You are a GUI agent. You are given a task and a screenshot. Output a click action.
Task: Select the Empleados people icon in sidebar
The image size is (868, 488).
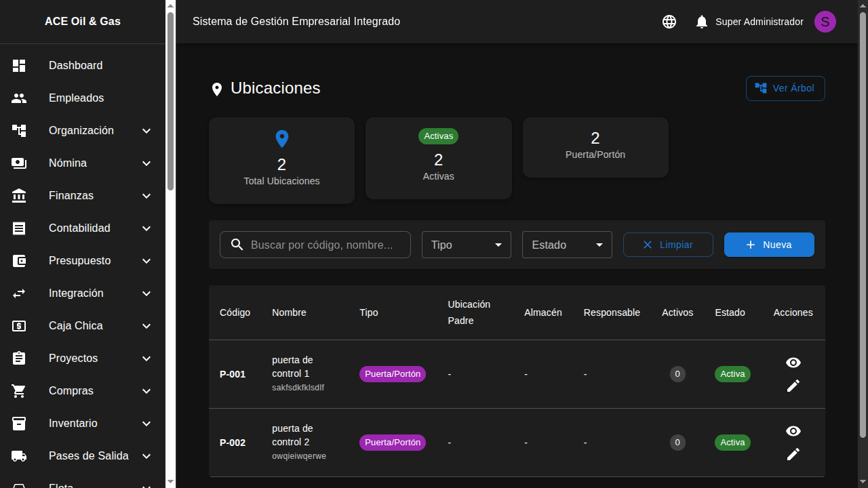(19, 98)
